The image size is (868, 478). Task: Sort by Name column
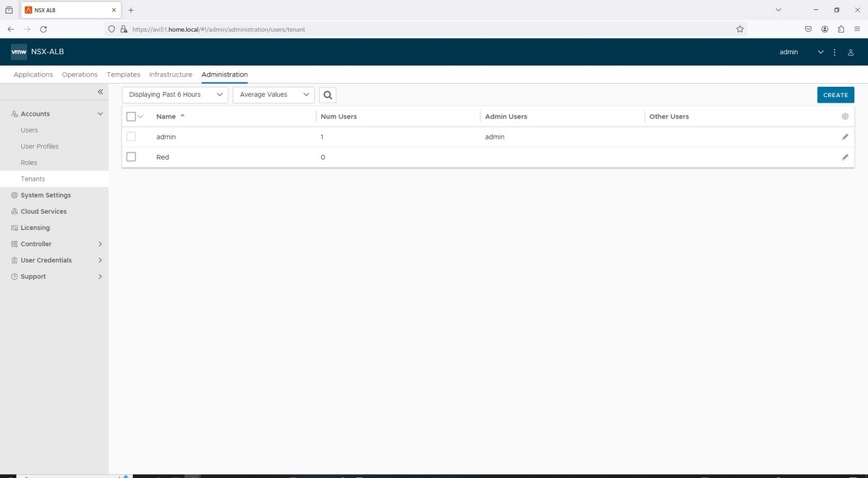[x=166, y=116]
